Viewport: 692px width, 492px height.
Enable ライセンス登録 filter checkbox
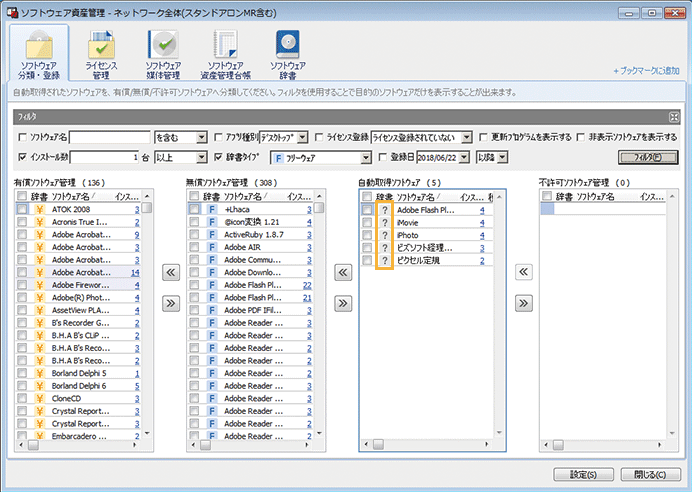pyautogui.click(x=319, y=138)
